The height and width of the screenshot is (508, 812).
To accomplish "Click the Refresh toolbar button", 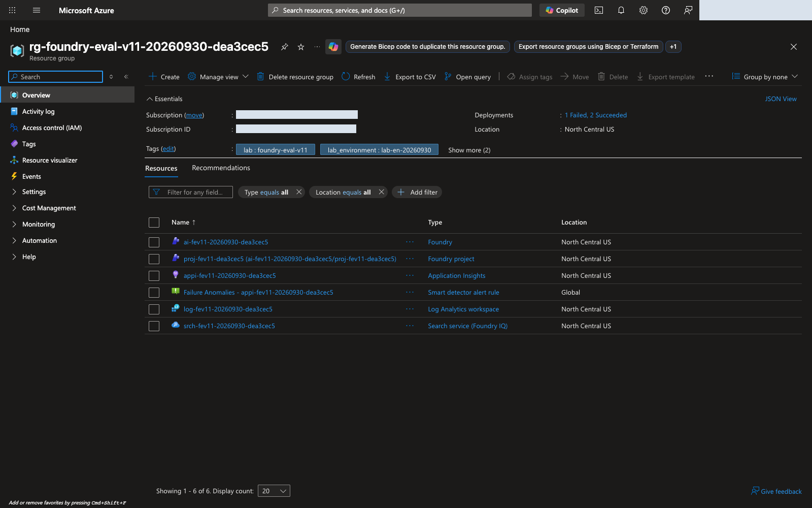I will 358,77.
